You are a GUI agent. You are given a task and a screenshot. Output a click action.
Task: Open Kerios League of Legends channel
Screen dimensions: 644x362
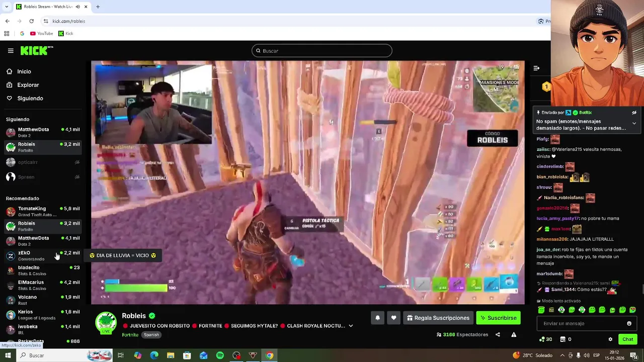[x=43, y=315]
